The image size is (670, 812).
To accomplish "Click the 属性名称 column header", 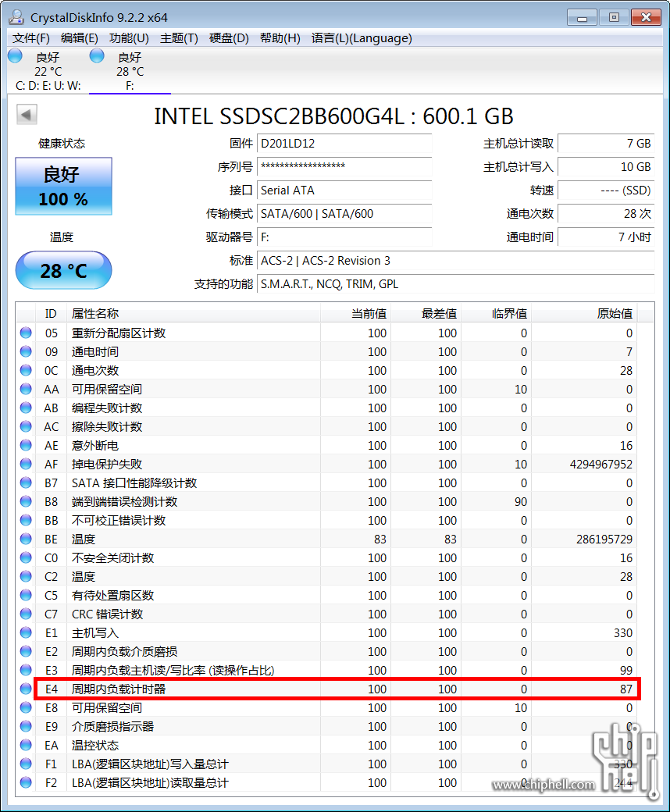I will [x=194, y=313].
